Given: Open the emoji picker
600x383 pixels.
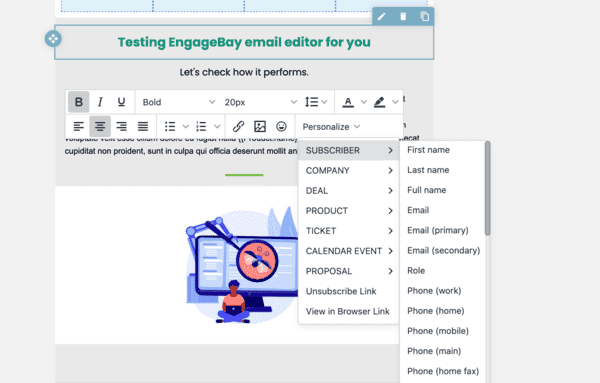Looking at the screenshot, I should [x=281, y=127].
